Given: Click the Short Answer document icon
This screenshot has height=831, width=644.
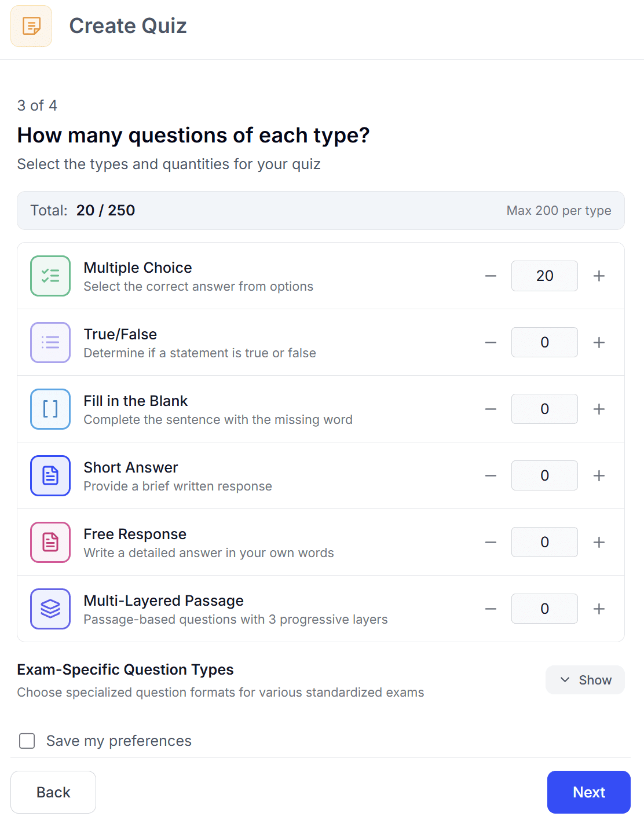Looking at the screenshot, I should [50, 475].
